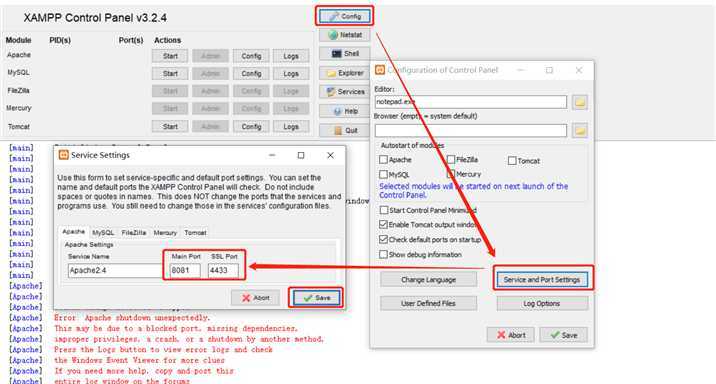Click the Service Settings title bar icon
The image size is (716, 384).
click(63, 155)
